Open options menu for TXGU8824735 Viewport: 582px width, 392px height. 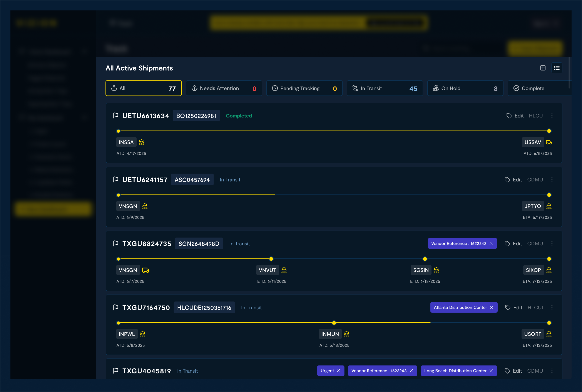pyautogui.click(x=552, y=243)
